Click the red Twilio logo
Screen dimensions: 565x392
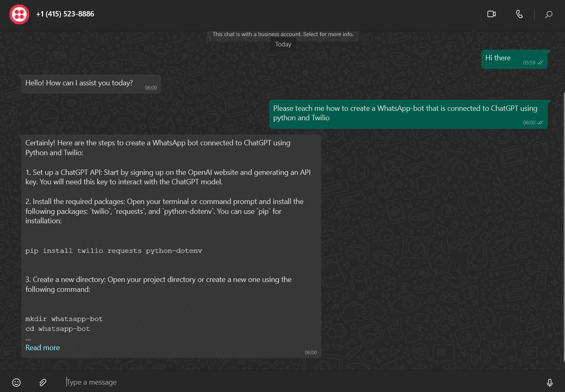(19, 14)
